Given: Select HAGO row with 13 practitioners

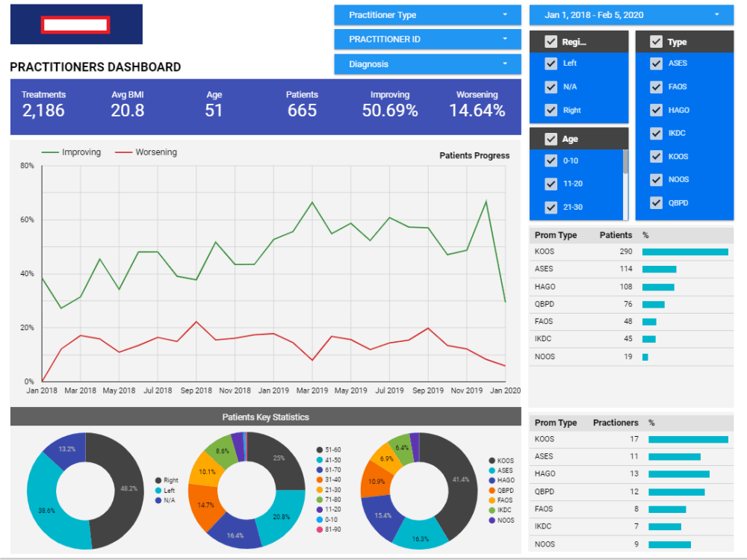Looking at the screenshot, I should 631,474.
